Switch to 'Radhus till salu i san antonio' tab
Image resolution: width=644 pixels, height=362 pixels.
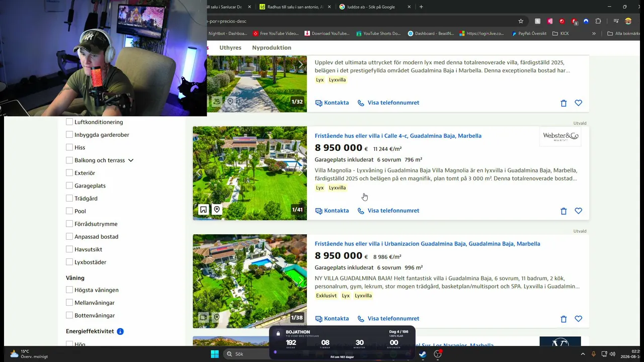tap(295, 7)
